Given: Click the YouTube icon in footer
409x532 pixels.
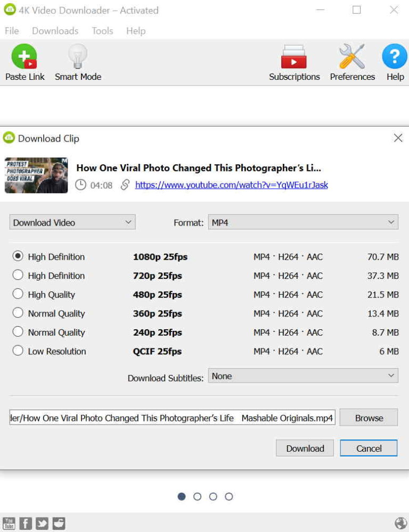Looking at the screenshot, I should pyautogui.click(x=9, y=523).
